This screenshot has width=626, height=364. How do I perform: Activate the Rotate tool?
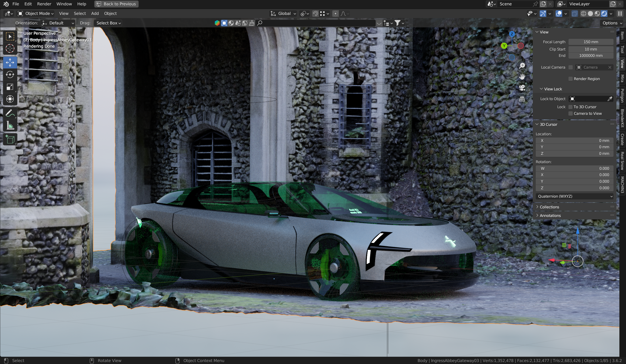[x=10, y=75]
